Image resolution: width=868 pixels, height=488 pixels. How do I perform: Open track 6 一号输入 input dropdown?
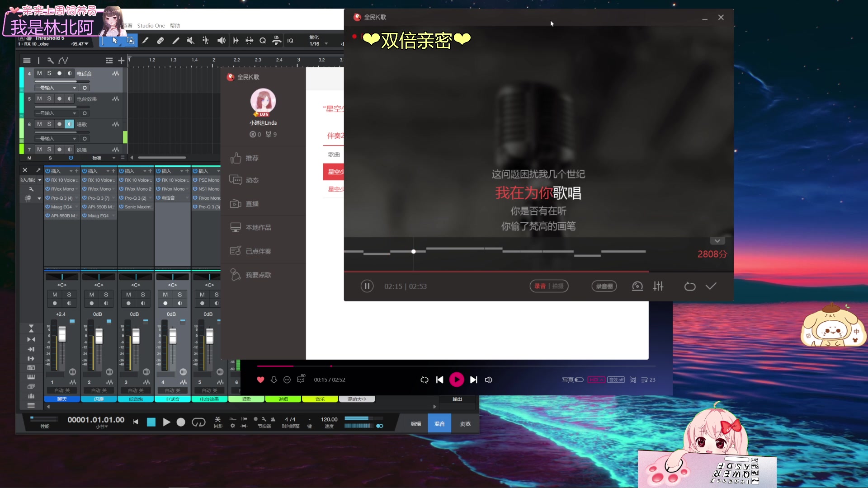click(56, 138)
